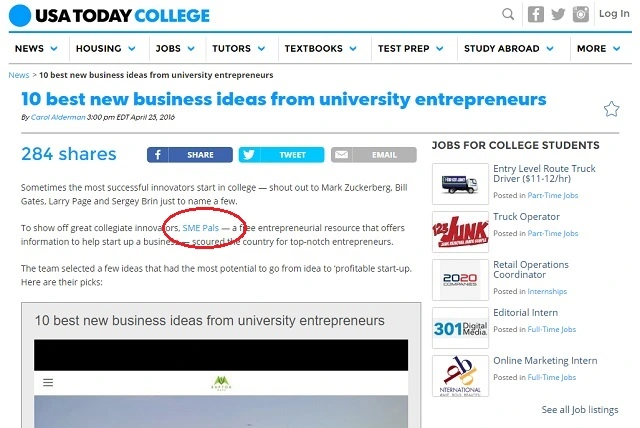Expand the Study Abroad dropdown
Viewport: 640px width, 428px height.
(508, 48)
